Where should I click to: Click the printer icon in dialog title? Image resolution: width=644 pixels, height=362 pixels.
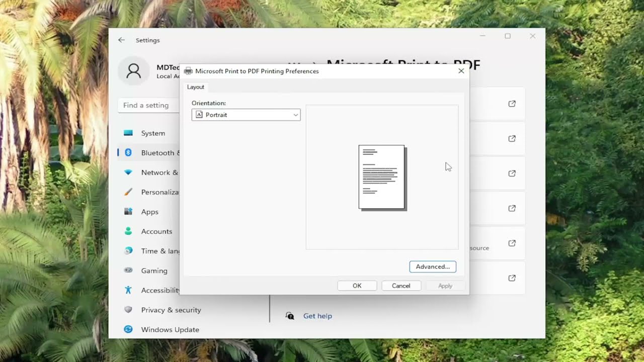tap(188, 71)
